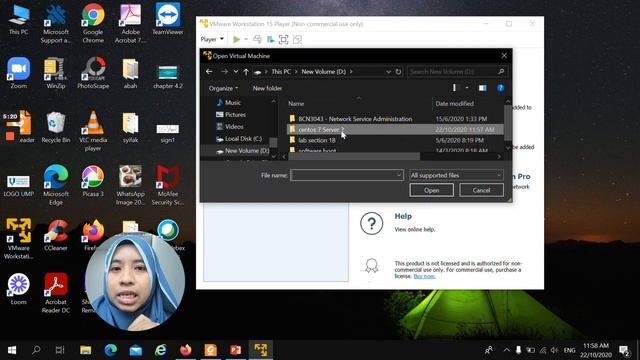The width and height of the screenshot is (640, 360).
Task: Open the dropdown arrow beside play icon
Action: coord(246,40)
